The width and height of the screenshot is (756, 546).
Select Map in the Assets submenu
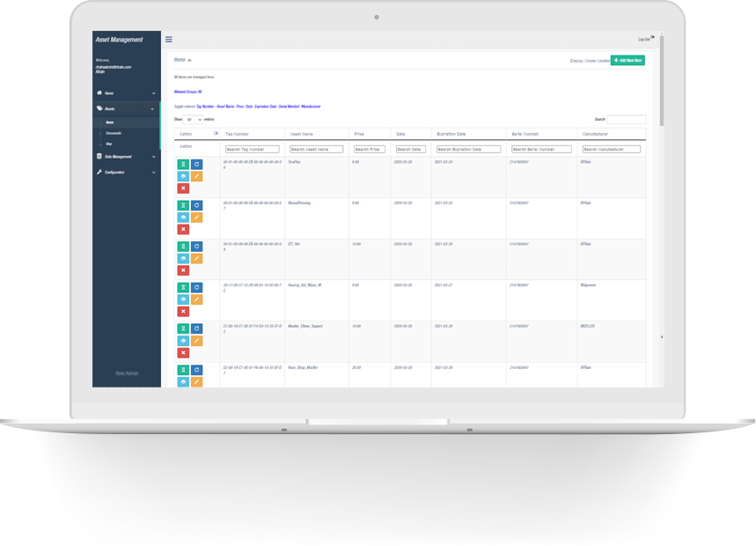[x=109, y=144]
